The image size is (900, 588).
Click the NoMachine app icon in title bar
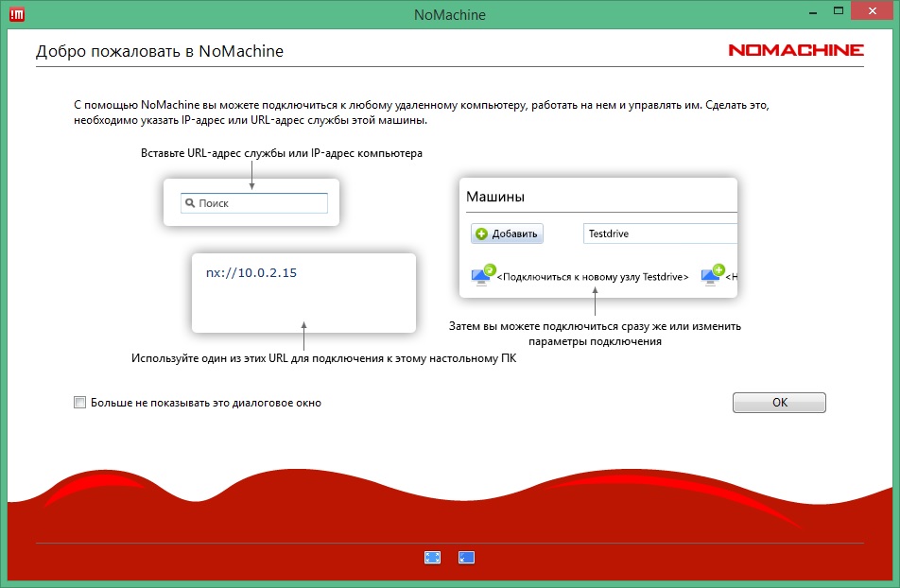(x=17, y=14)
